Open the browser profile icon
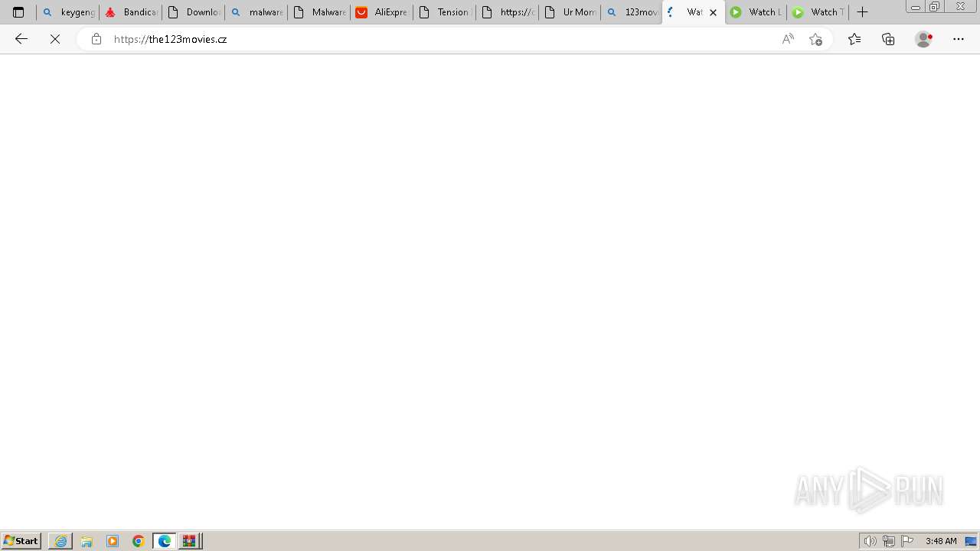This screenshot has width=980, height=551. pos(923,39)
